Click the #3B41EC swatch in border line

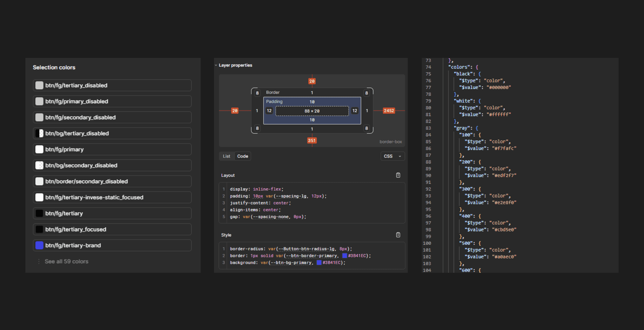[x=345, y=256]
